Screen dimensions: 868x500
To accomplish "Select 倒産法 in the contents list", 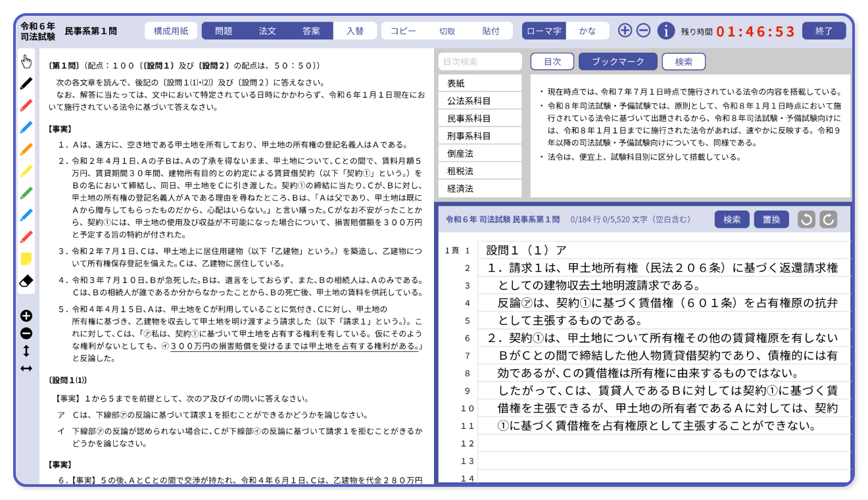I will coord(480,153).
